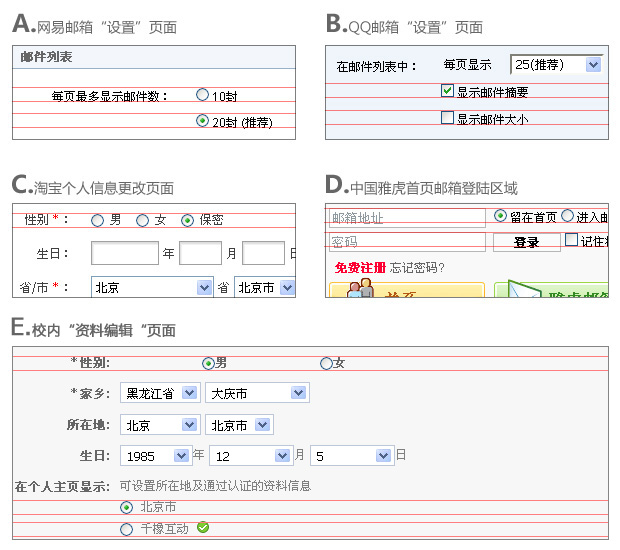This screenshot has height=550, width=620.
Task: Click the 登录 login button
Action: 526,242
